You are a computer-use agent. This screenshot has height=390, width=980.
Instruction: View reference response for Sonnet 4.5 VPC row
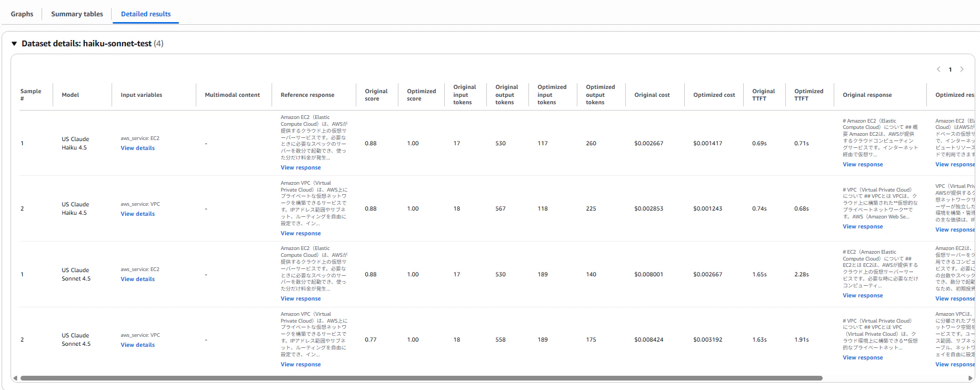301,364
